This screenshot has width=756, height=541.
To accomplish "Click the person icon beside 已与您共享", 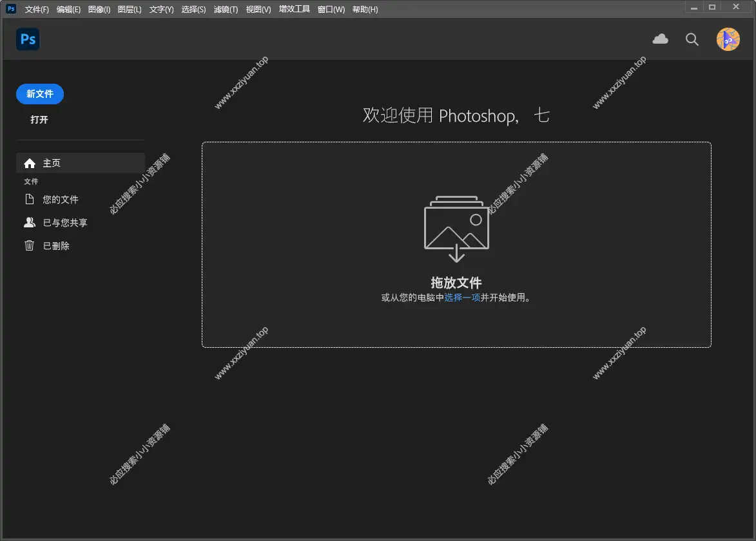I will 30,222.
